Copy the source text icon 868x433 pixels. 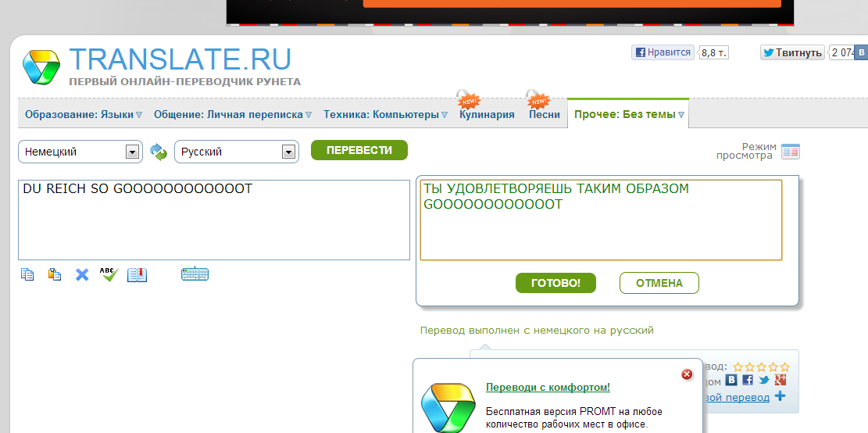[27, 274]
